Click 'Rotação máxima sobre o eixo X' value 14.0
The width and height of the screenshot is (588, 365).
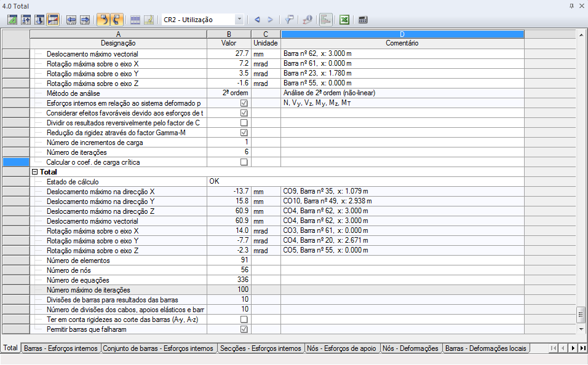[x=242, y=230]
